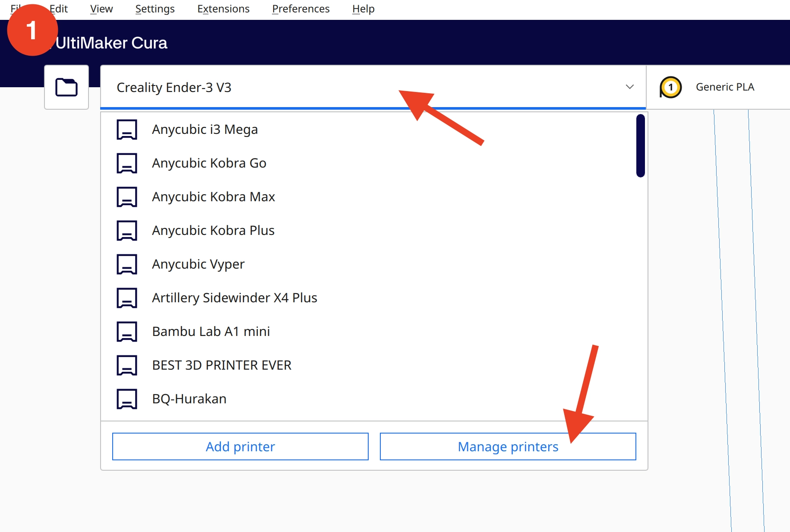Select BQ-Hurakan printer name
This screenshot has height=532, width=790.
pyautogui.click(x=190, y=399)
